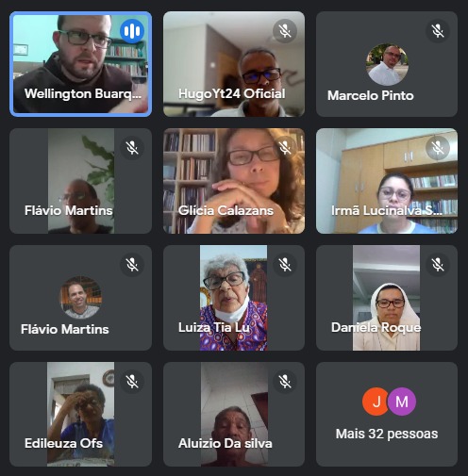Click muted mic icon on Aluizio Da silva tile
468x476 pixels.
(285, 382)
